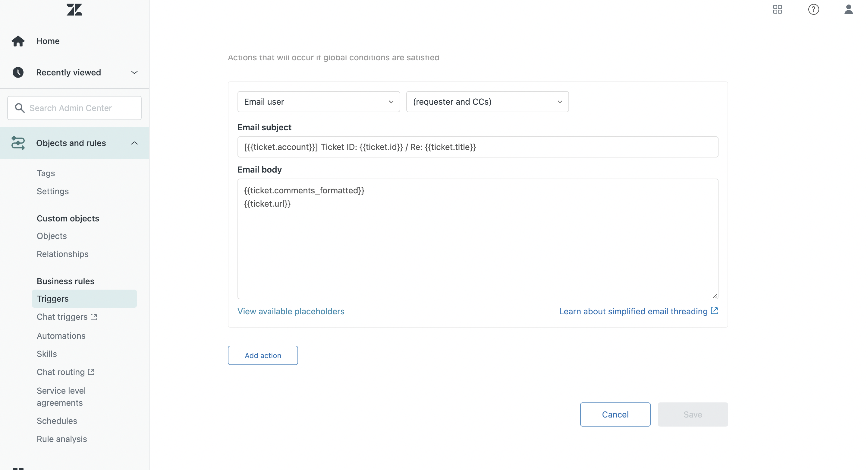This screenshot has height=470, width=868.
Task: Open the help question mark icon
Action: click(x=813, y=9)
